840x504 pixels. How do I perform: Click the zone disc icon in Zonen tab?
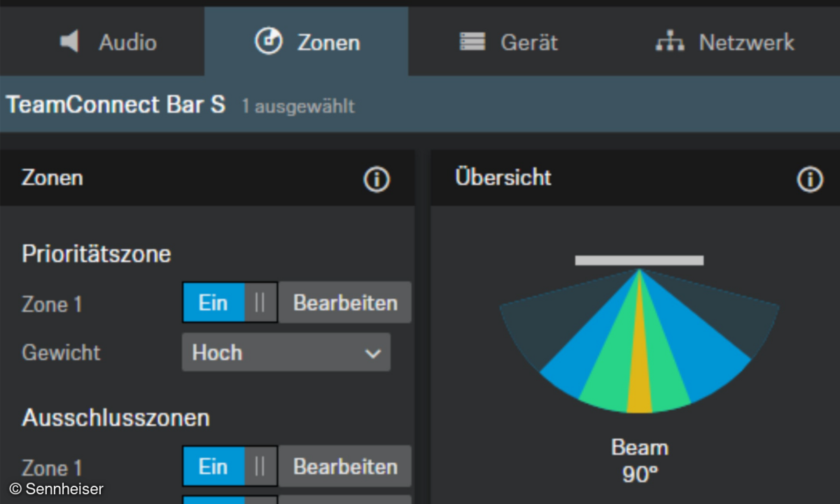pos(268,42)
